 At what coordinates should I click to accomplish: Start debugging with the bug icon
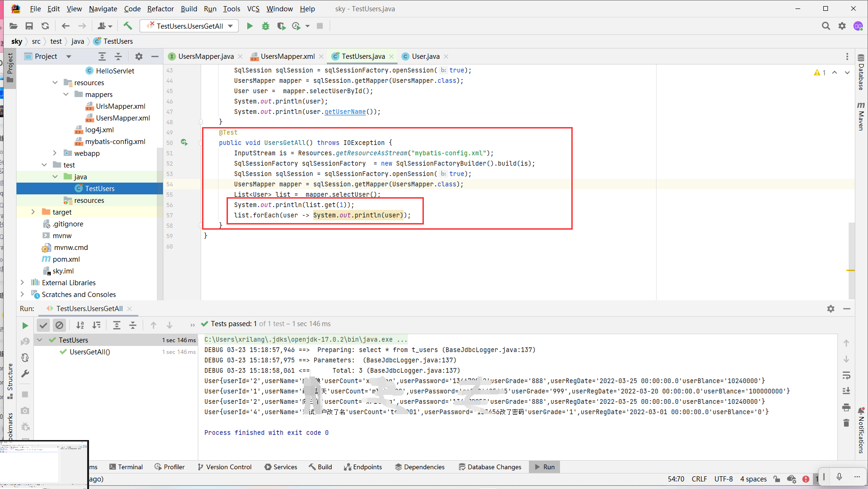[266, 26]
